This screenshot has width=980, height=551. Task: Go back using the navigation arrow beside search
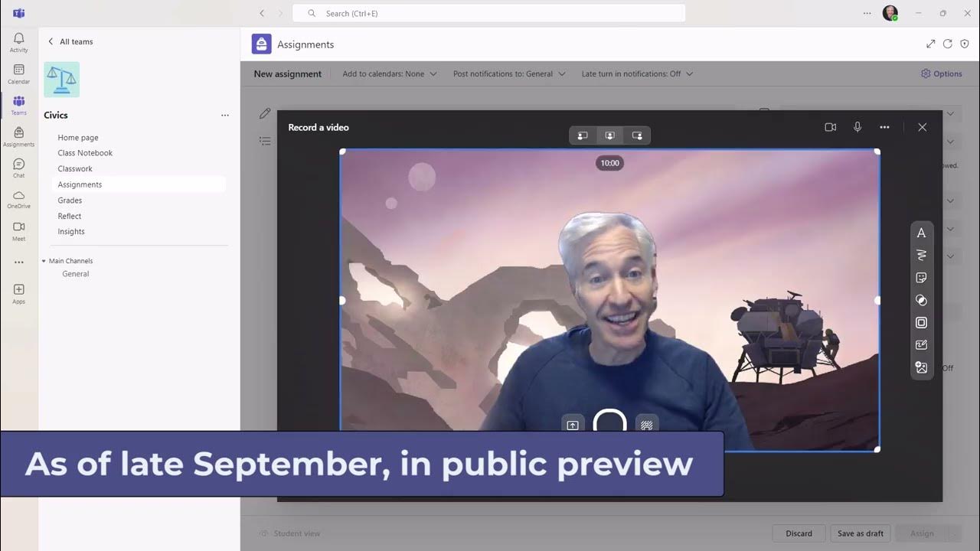pyautogui.click(x=262, y=13)
